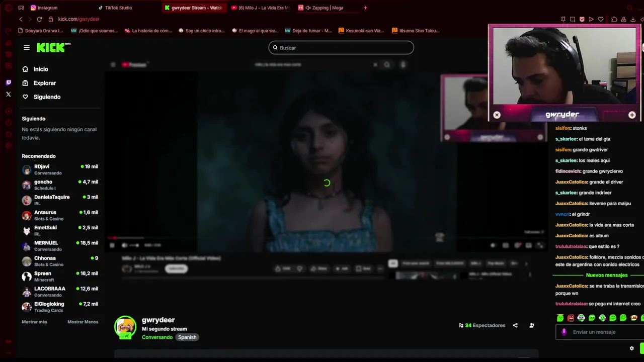The image size is (644, 362).
Task: Open recommended channel Antaurus
Action: pos(60,215)
